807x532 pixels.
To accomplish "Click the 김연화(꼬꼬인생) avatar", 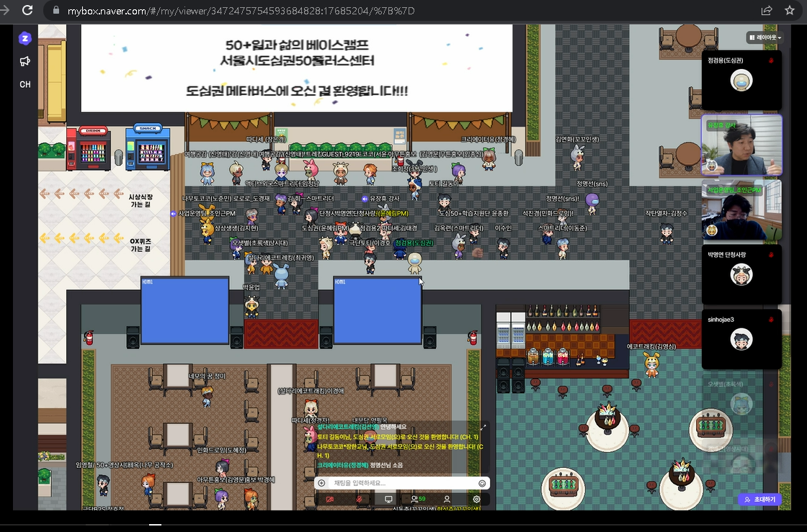I will [577, 156].
